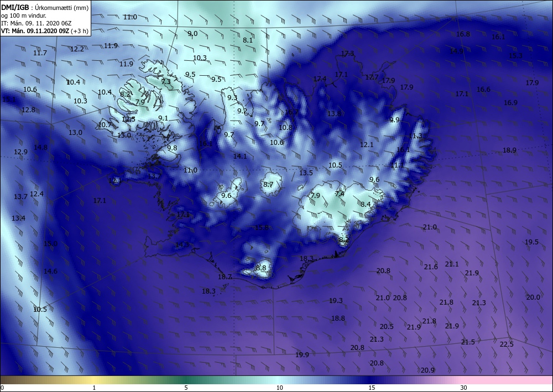Screen dimensions: 553x392
Task: Click the '15' label on the color scale
Action: coord(372,388)
